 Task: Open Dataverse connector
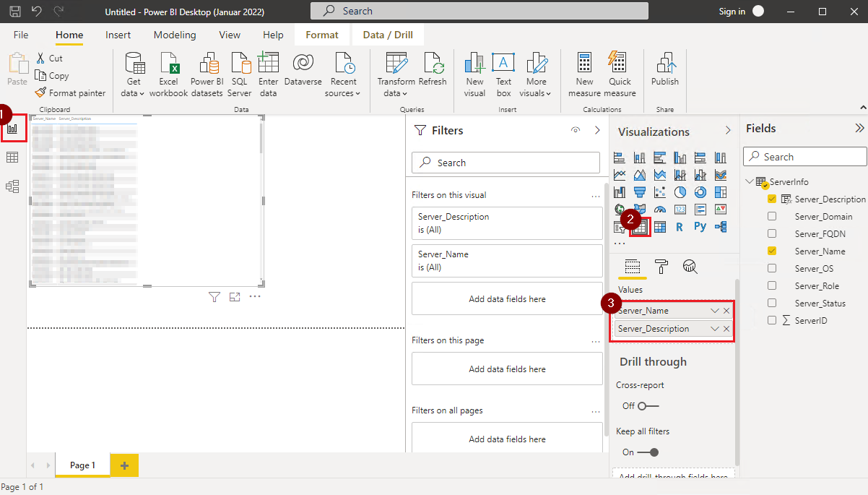coord(303,70)
